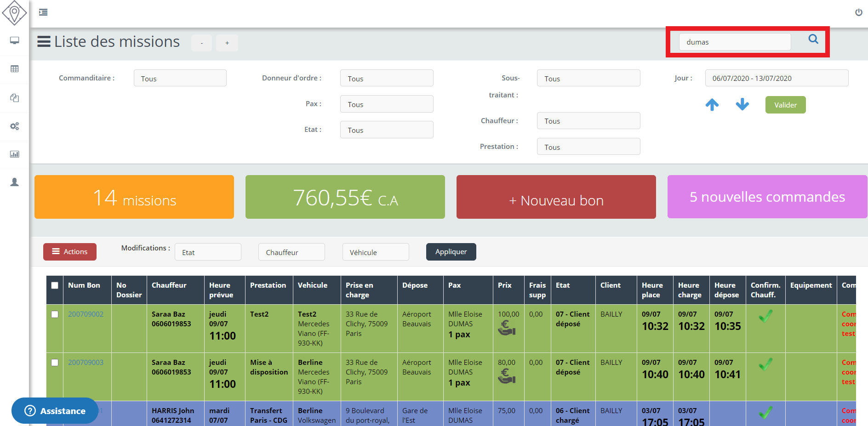Open mission link 200709002

(x=86, y=314)
